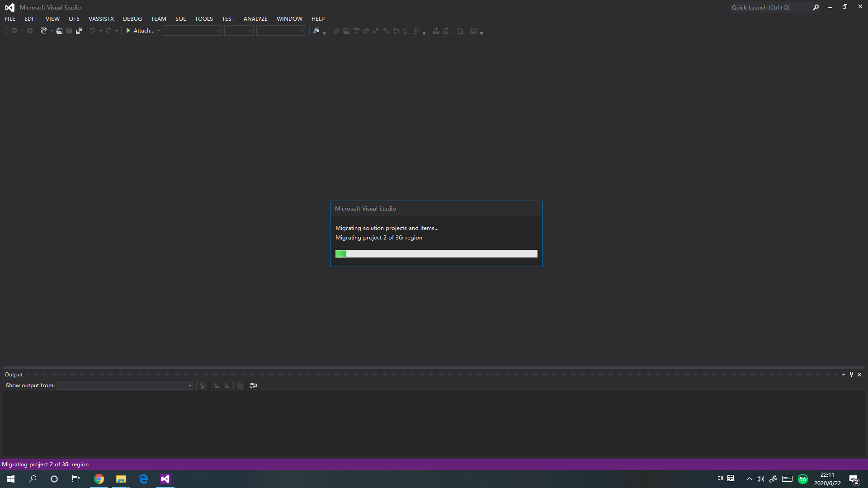Click the Redo icon

[108, 30]
